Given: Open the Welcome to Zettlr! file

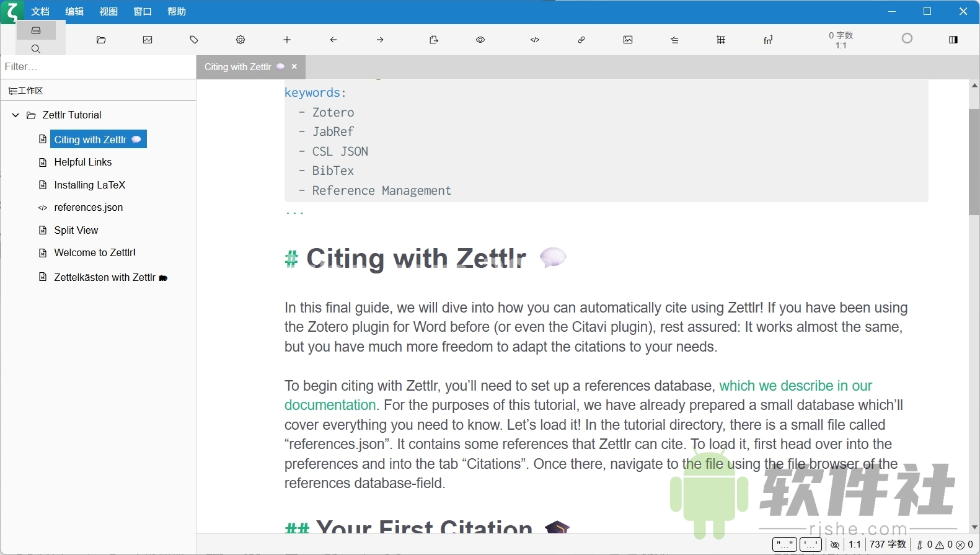Looking at the screenshot, I should [95, 252].
